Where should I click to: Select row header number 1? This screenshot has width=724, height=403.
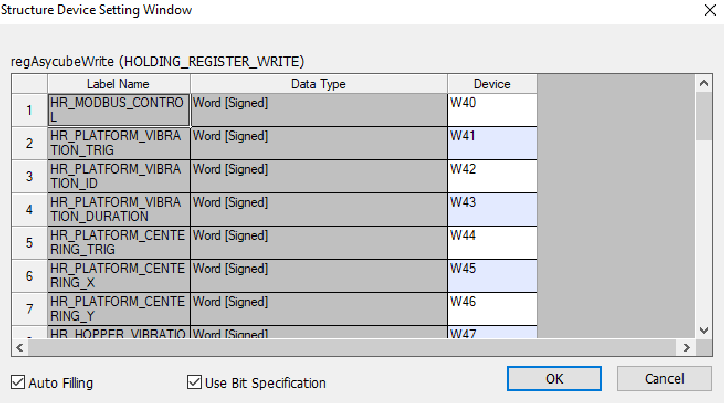pos(29,110)
